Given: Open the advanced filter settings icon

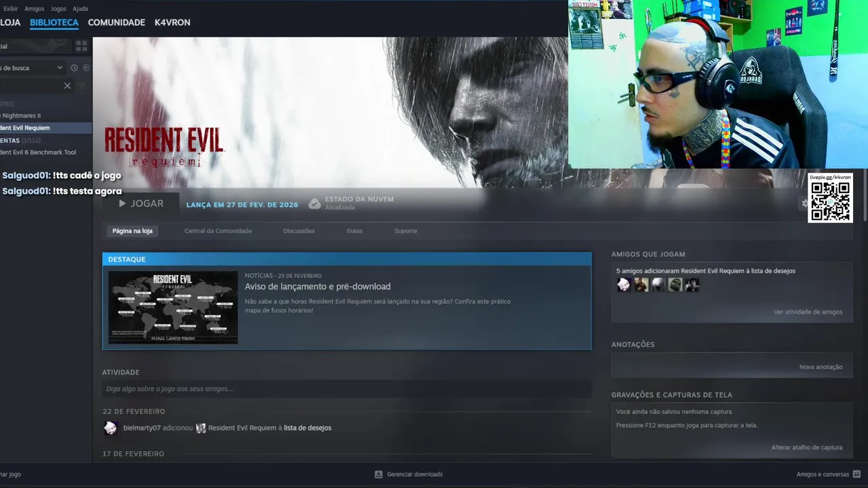Looking at the screenshot, I should pos(82,85).
